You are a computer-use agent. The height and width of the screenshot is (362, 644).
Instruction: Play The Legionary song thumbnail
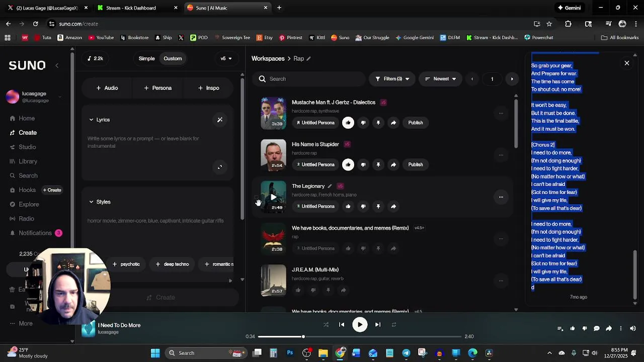coord(273,197)
